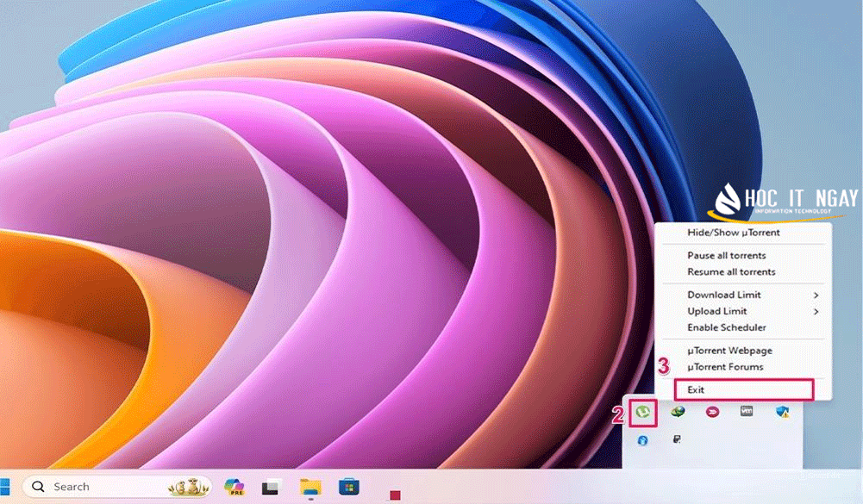Viewport: 863px width, 504px height.
Task: Launch Copilot Preview from the taskbar
Action: pyautogui.click(x=235, y=487)
